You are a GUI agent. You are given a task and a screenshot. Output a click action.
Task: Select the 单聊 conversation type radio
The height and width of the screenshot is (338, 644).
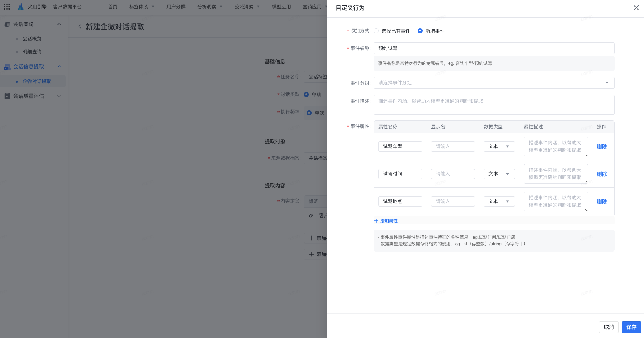[x=306, y=94]
